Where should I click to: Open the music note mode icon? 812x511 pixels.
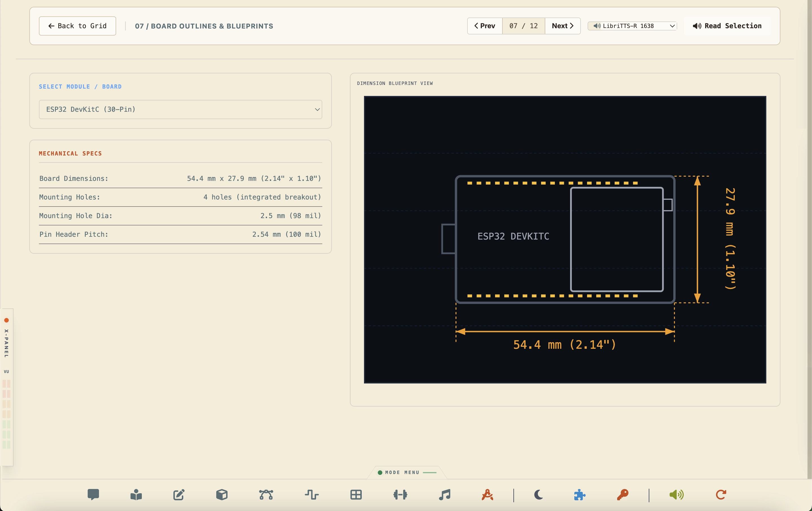444,494
